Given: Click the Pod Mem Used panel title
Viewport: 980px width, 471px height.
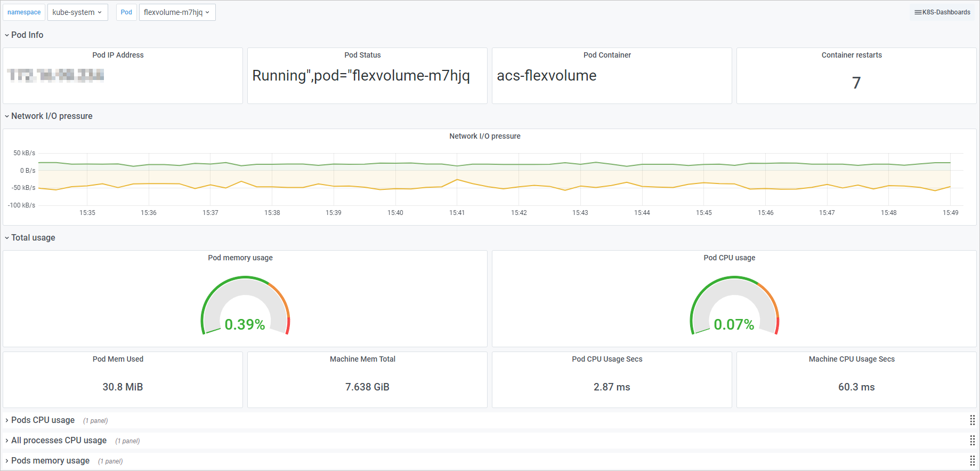Looking at the screenshot, I should pyautogui.click(x=118, y=359).
